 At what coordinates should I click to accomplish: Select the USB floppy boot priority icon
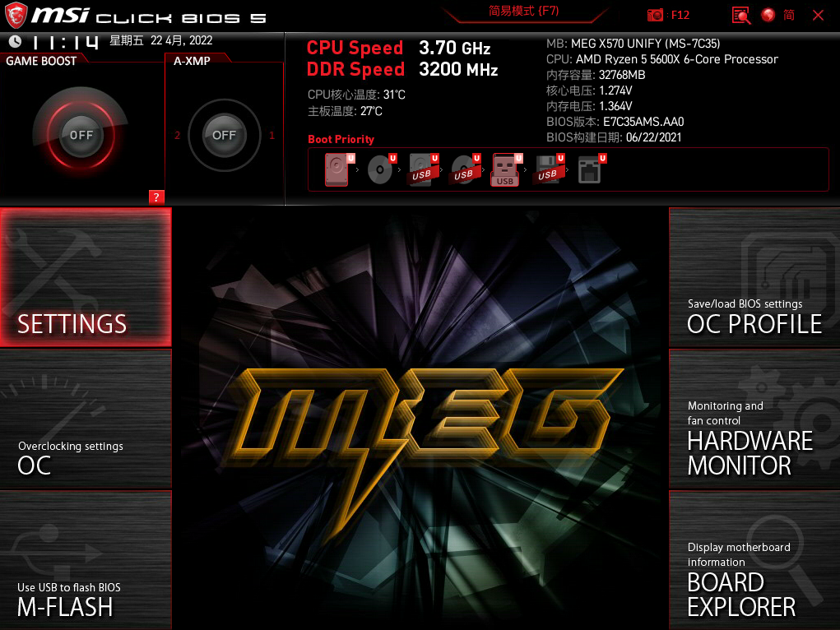tap(549, 169)
